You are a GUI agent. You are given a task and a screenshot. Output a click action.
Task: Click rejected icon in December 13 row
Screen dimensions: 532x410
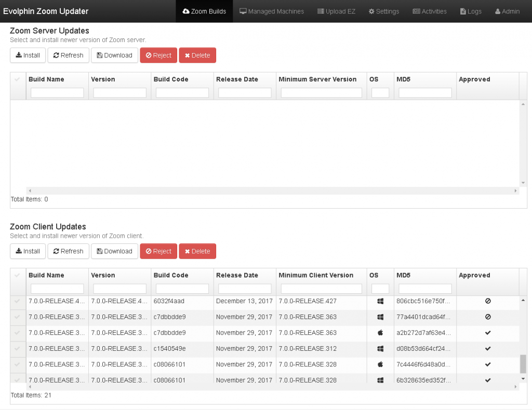pos(488,301)
